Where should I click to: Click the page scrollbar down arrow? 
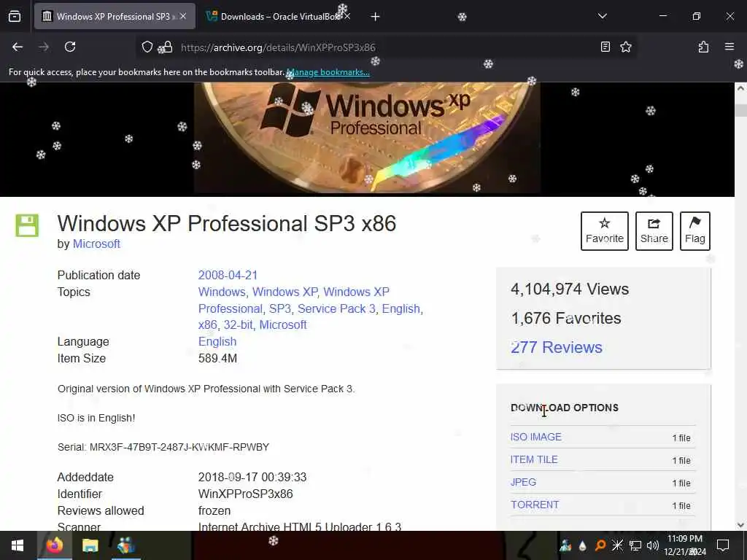[740, 525]
